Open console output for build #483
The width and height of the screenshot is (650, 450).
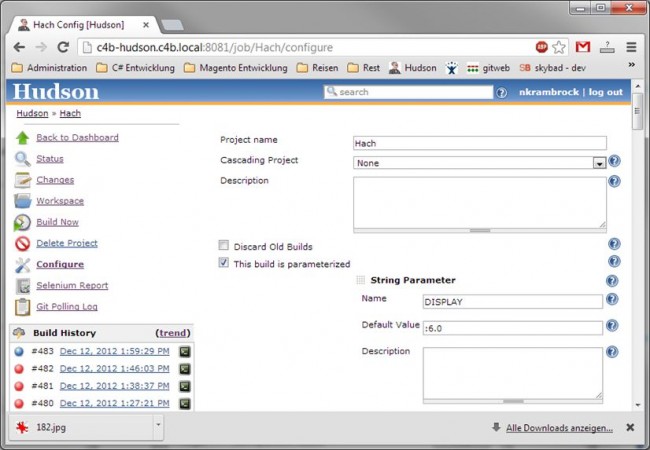[184, 351]
